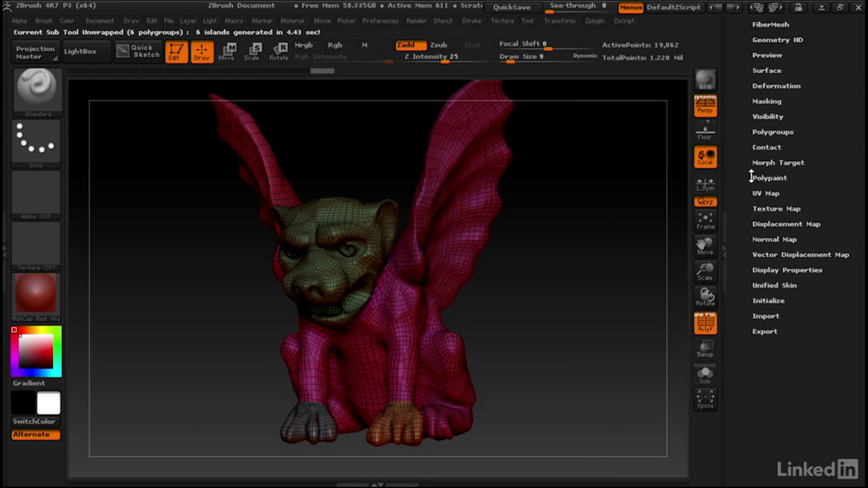Open the Dots stroke picker
The width and height of the screenshot is (868, 488).
[36, 144]
